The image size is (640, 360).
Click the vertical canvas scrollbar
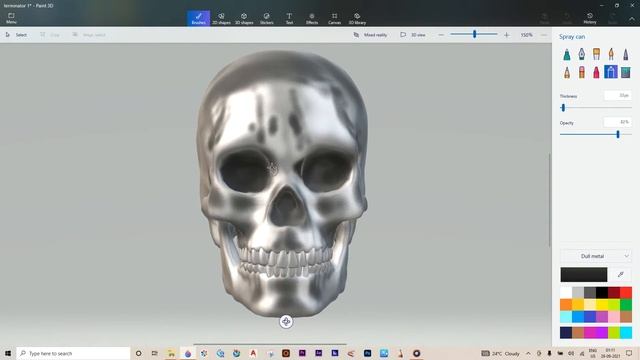click(549, 200)
